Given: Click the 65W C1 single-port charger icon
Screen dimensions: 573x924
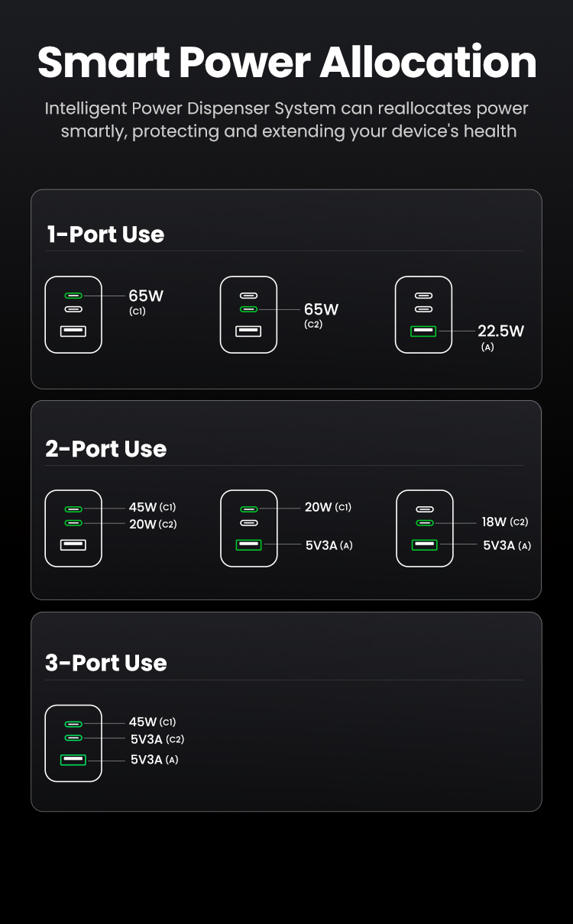Looking at the screenshot, I should 73,315.
